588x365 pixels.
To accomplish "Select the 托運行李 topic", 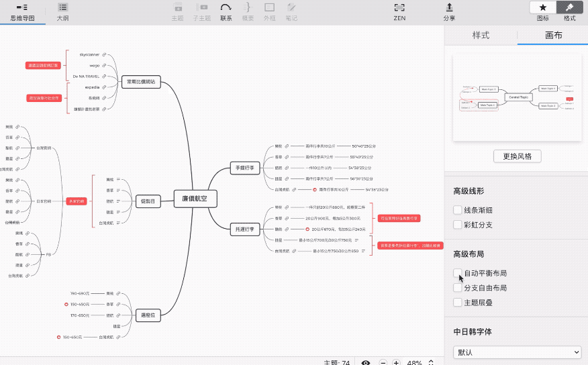I will coord(245,229).
